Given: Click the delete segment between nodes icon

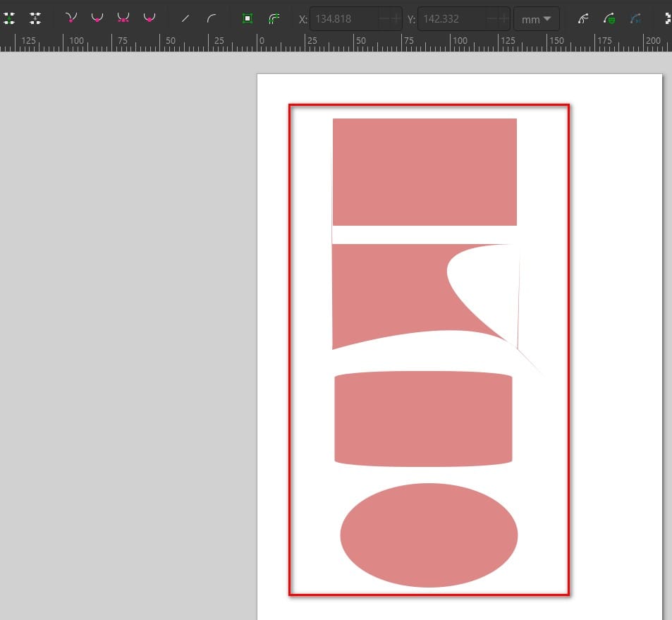Looking at the screenshot, I should pos(35,18).
